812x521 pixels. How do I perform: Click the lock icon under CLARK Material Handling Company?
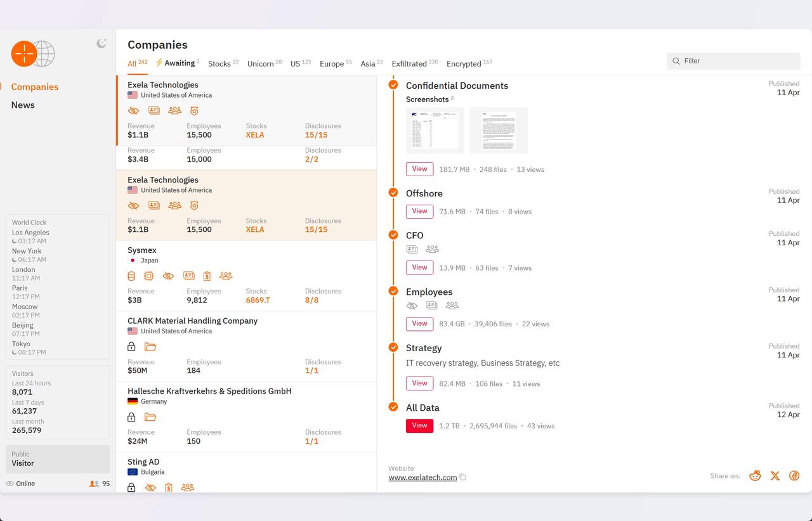[131, 347]
